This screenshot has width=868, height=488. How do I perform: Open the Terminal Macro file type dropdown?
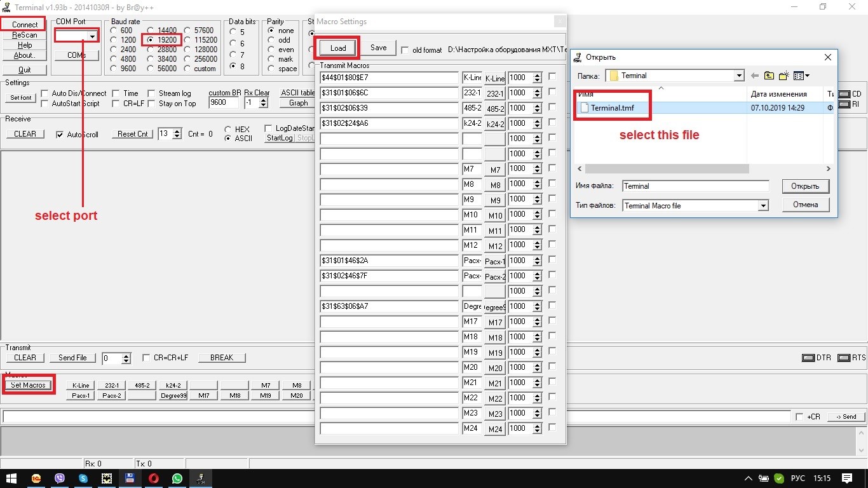coord(764,205)
